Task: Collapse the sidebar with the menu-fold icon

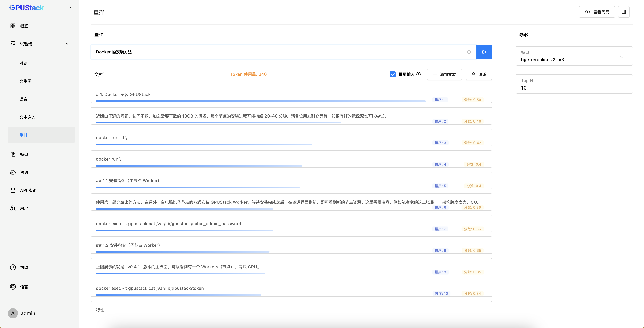Action: point(72,8)
